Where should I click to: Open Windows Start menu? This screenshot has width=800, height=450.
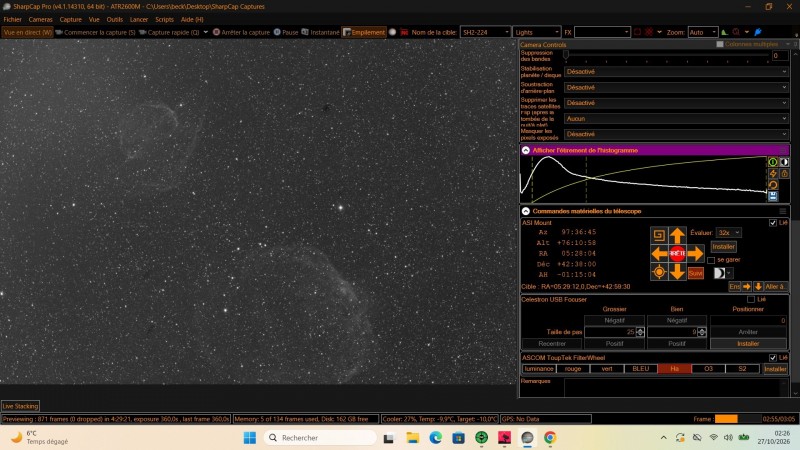(x=250, y=438)
